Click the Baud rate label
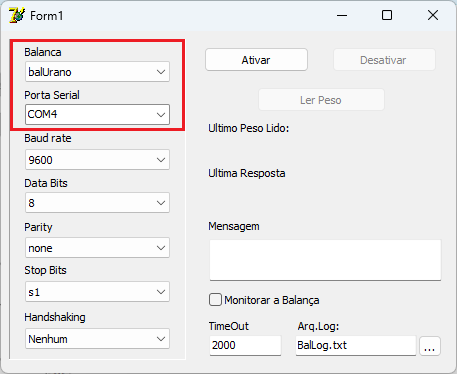The width and height of the screenshot is (457, 374). [x=48, y=138]
